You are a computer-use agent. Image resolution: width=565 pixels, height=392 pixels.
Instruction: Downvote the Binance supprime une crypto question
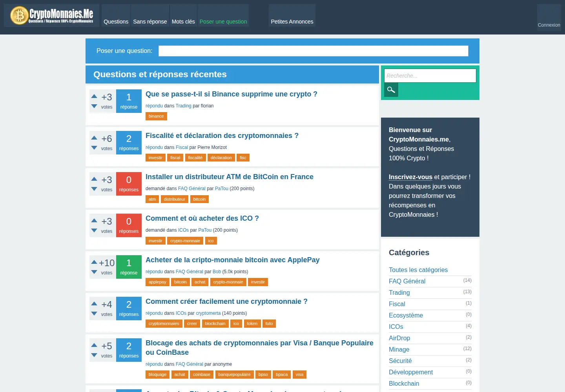click(x=94, y=106)
